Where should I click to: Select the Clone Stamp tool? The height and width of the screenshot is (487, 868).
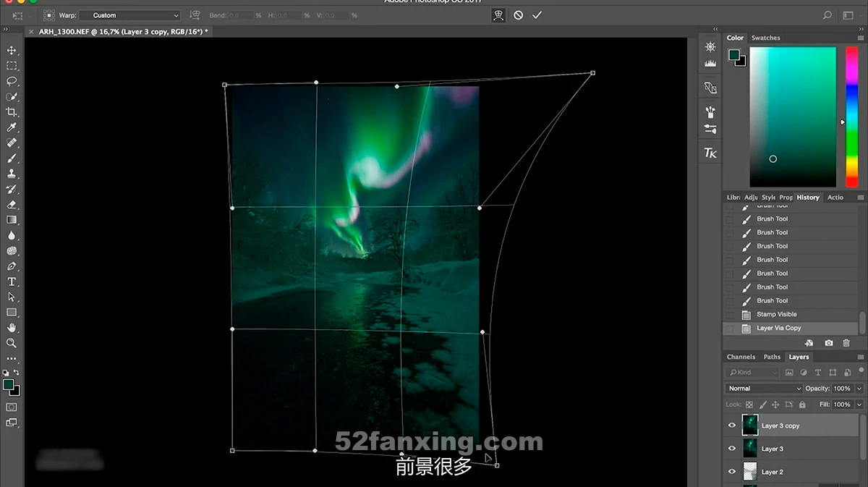point(12,174)
